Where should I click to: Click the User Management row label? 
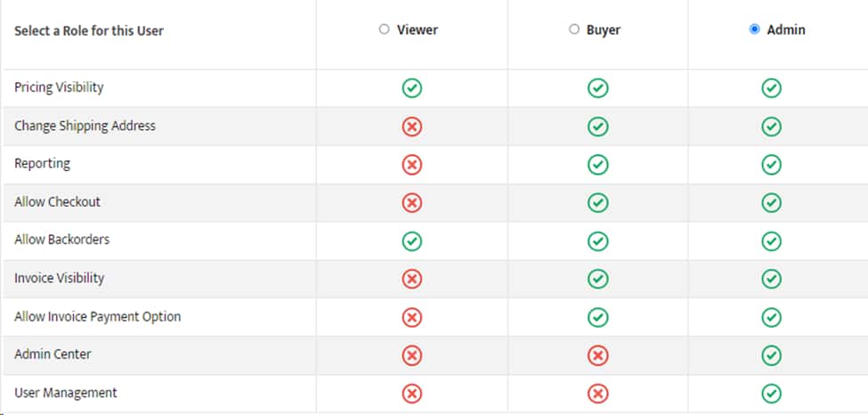point(65,393)
